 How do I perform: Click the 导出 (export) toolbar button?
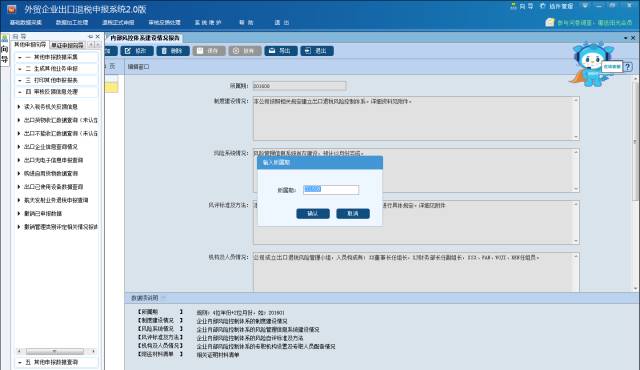280,51
